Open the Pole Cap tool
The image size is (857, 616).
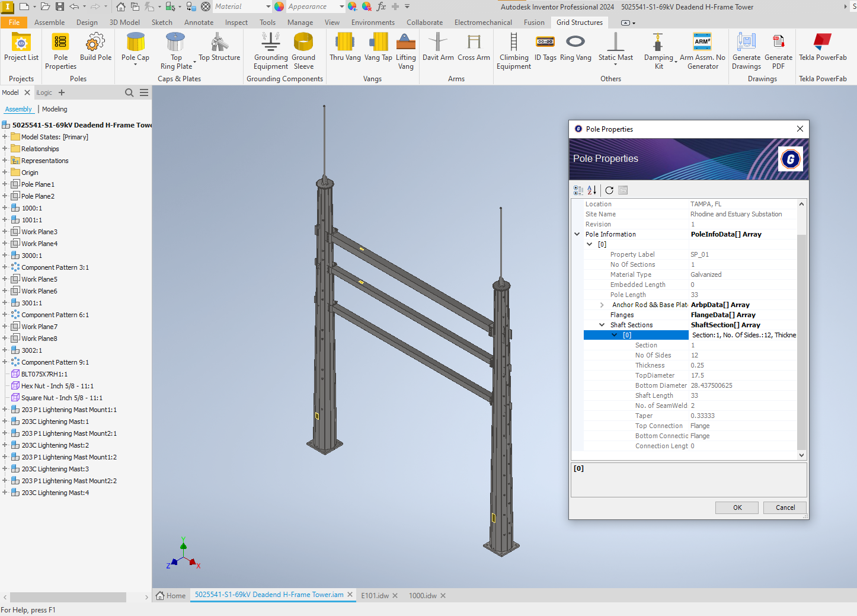135,50
